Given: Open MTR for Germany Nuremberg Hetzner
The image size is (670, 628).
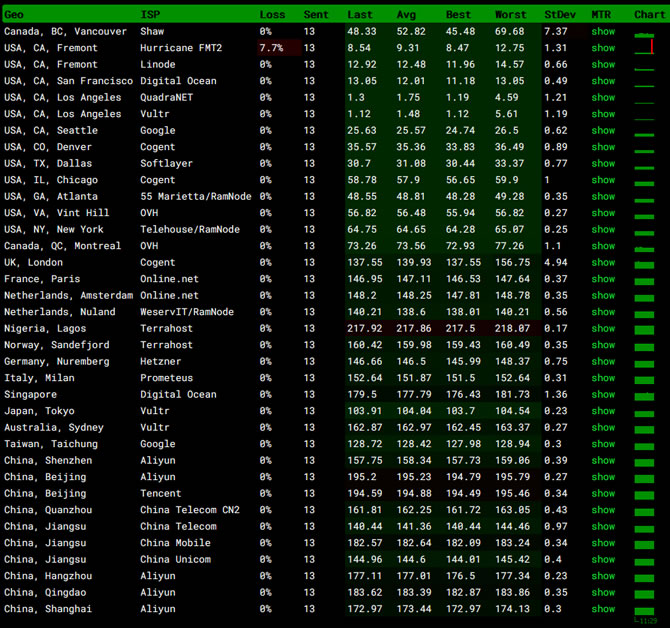Looking at the screenshot, I should [603, 362].
